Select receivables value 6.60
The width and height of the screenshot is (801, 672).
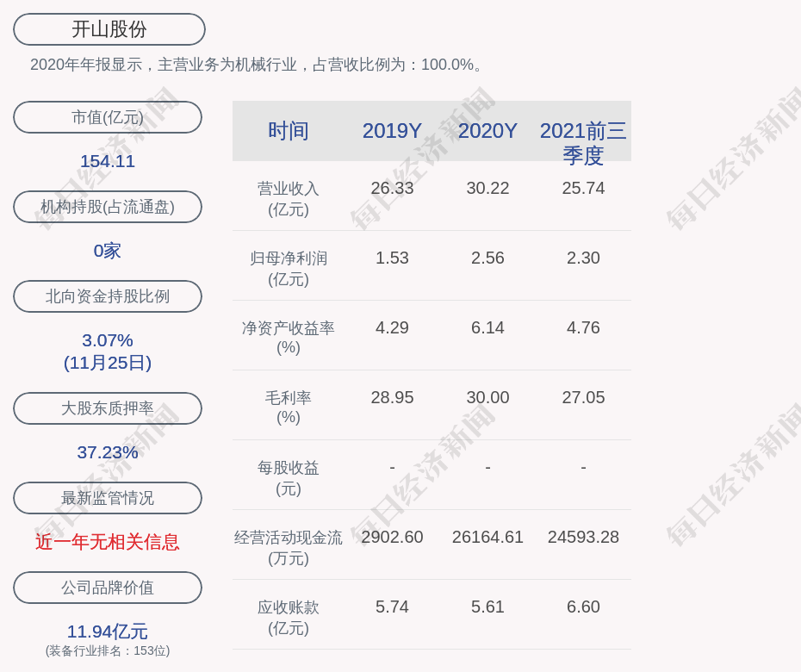[583, 607]
